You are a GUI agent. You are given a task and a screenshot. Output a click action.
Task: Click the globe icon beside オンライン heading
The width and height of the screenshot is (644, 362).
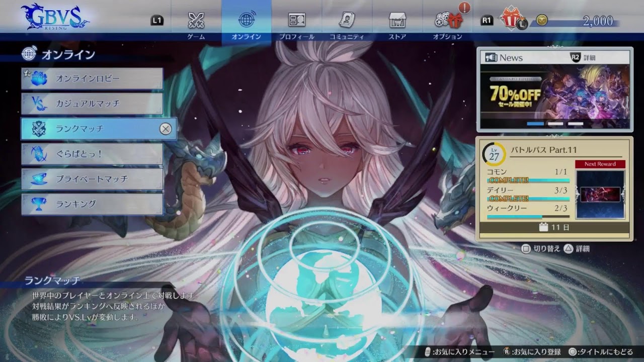pyautogui.click(x=29, y=53)
